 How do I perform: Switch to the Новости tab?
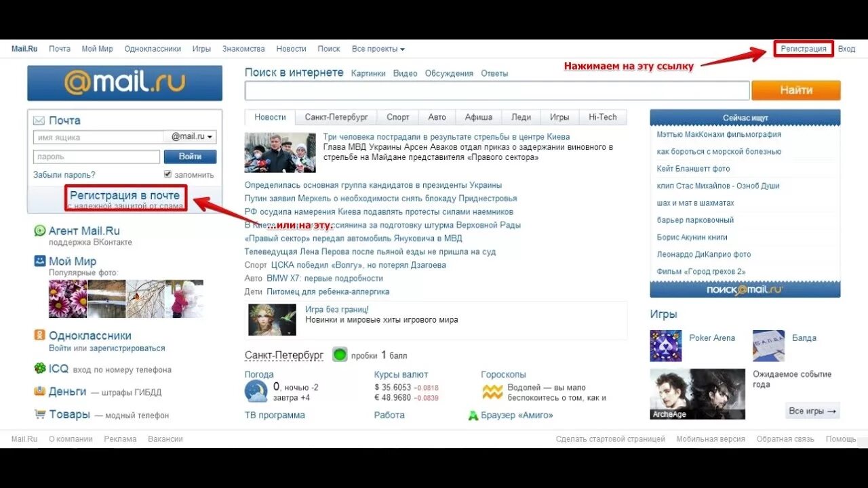tap(270, 117)
